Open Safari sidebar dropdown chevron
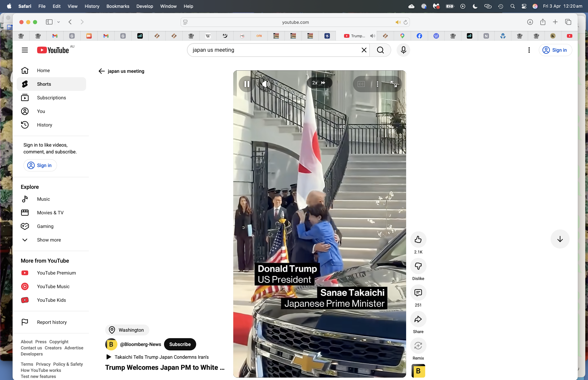 pos(59,22)
